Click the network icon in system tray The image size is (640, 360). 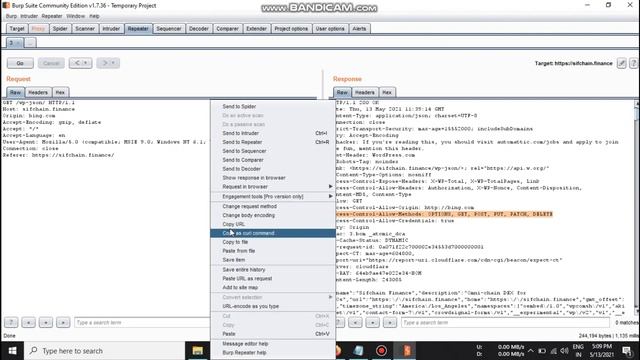pyautogui.click(x=553, y=351)
